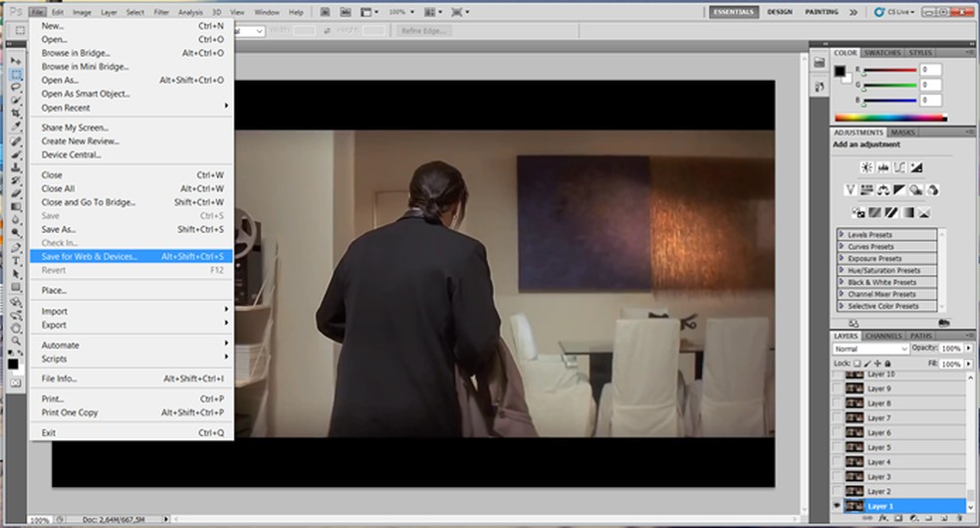
Task: Add a Black & White adjustment icon
Action: coord(899,190)
